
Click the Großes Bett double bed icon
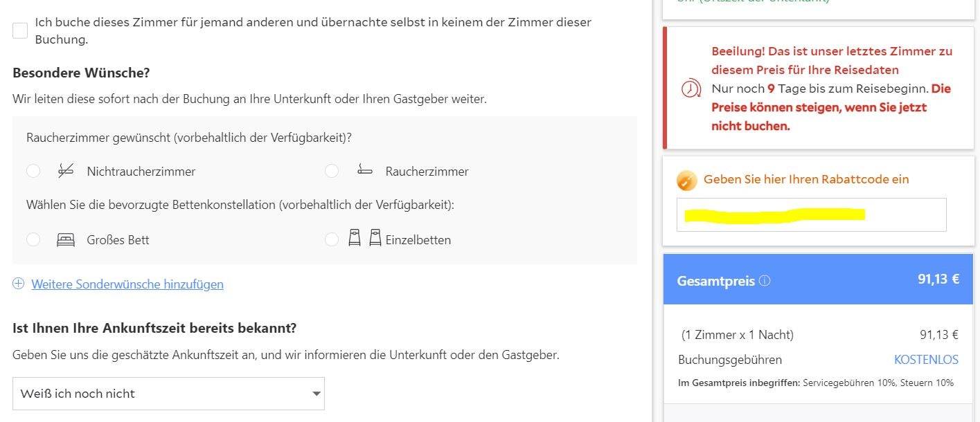pos(66,239)
